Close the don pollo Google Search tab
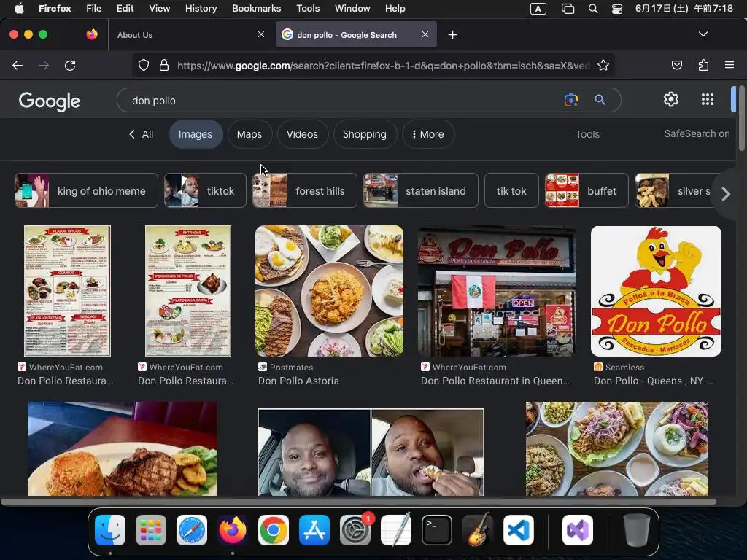 [x=425, y=34]
